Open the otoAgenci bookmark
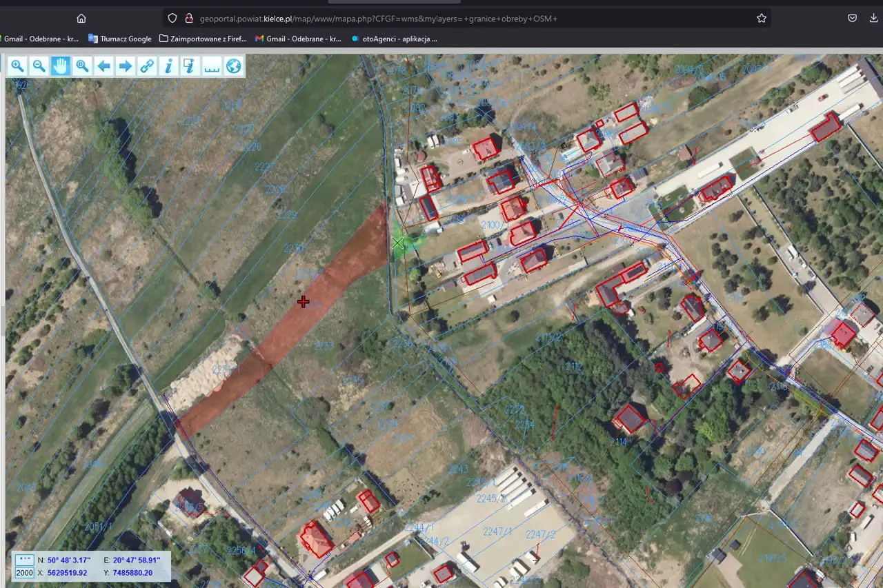Image resolution: width=883 pixels, height=588 pixels. pos(395,39)
